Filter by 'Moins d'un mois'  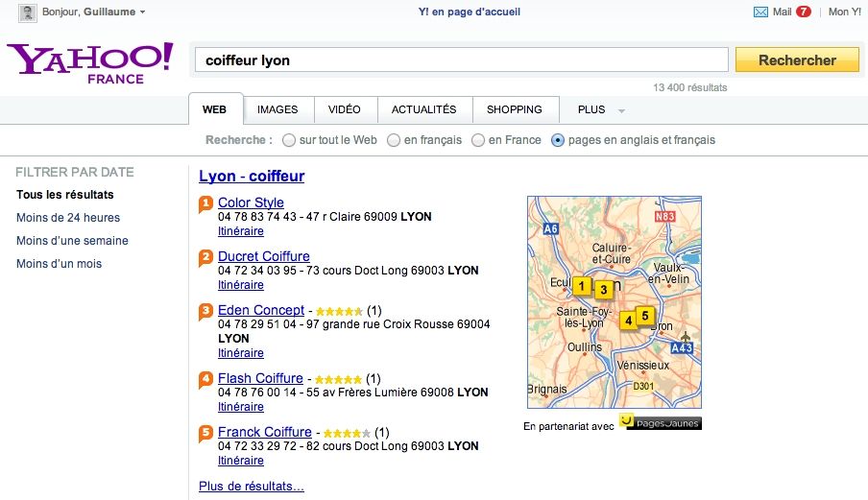[60, 264]
